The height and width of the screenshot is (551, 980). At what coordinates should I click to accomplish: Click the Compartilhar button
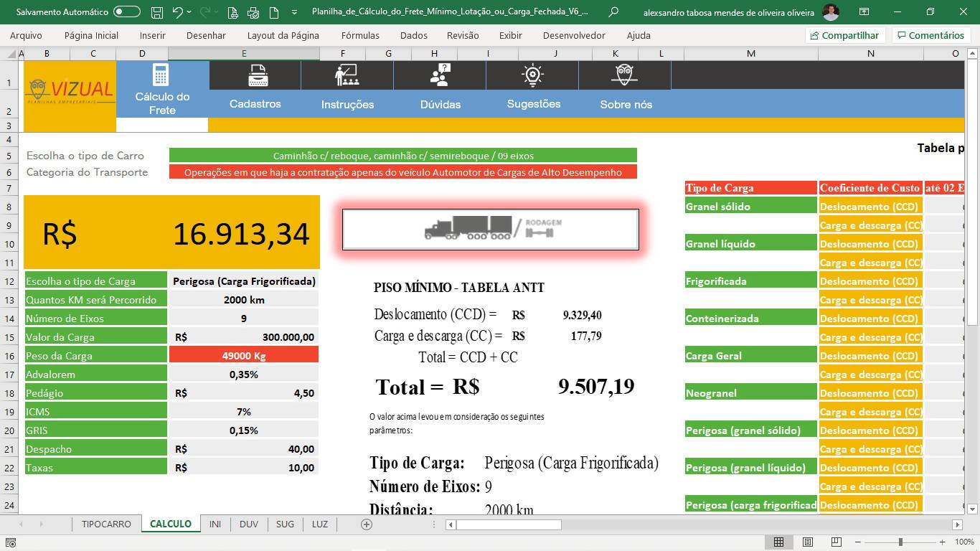point(844,35)
